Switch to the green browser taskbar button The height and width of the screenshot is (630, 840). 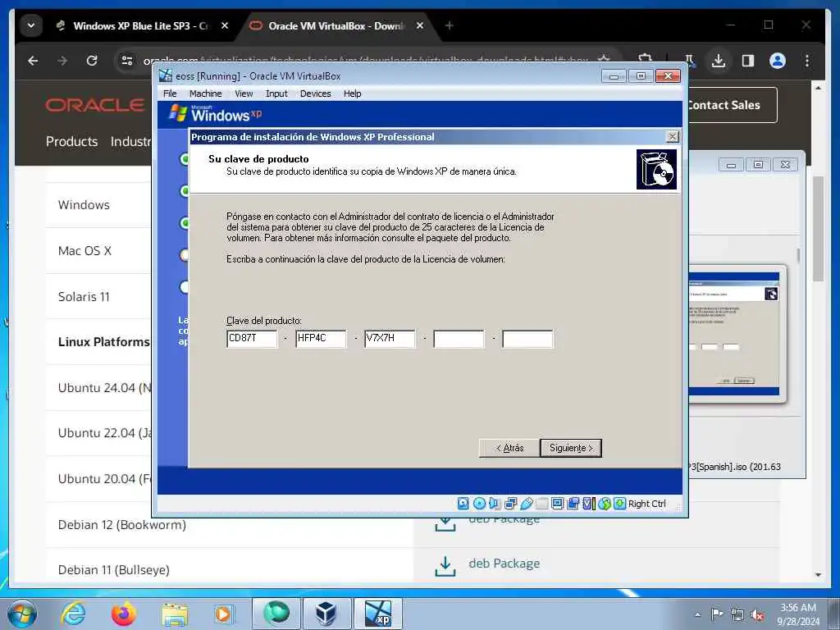point(276,614)
